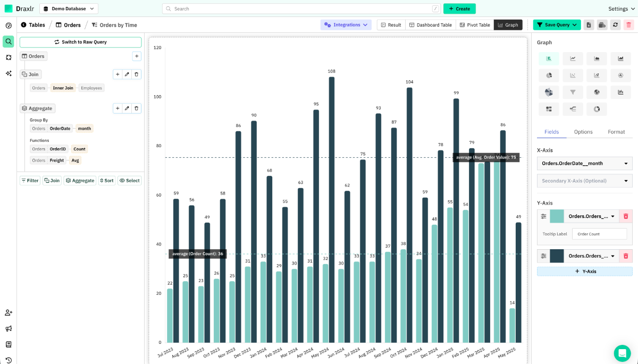Viewport: 638px width, 364px height.
Task: Click the refresh query icon
Action: [x=615, y=24]
